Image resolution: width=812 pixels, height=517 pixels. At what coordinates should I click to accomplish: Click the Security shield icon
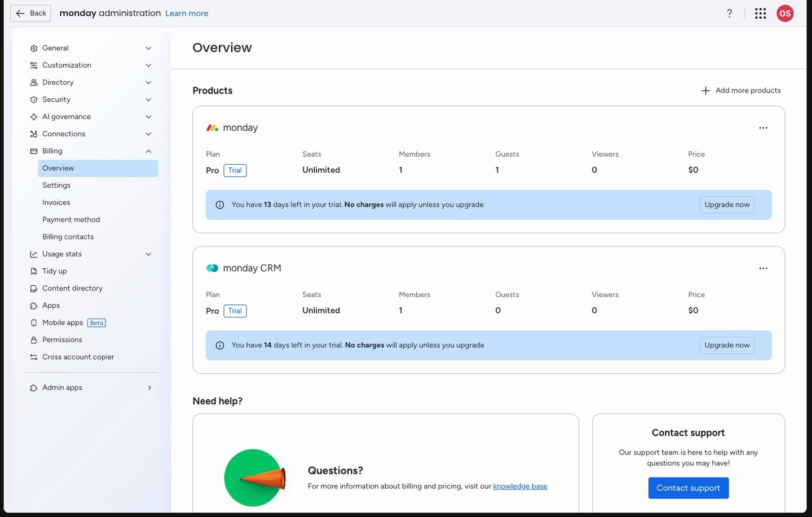(x=34, y=100)
